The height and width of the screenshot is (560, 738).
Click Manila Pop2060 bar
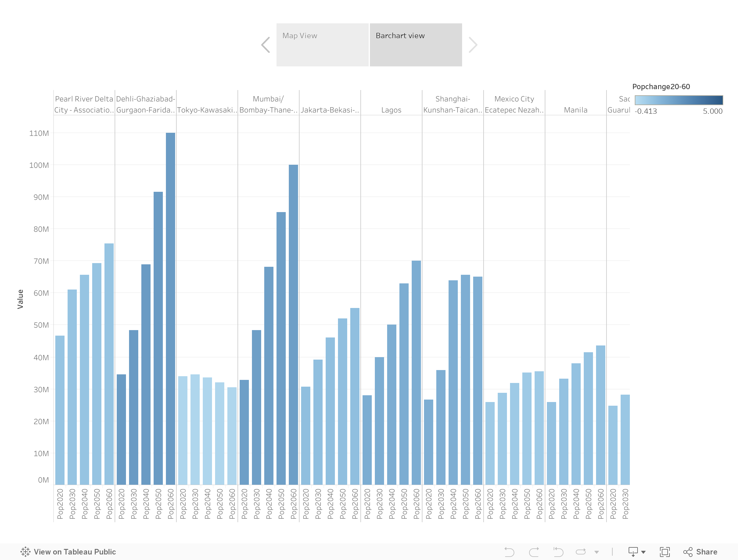point(601,415)
